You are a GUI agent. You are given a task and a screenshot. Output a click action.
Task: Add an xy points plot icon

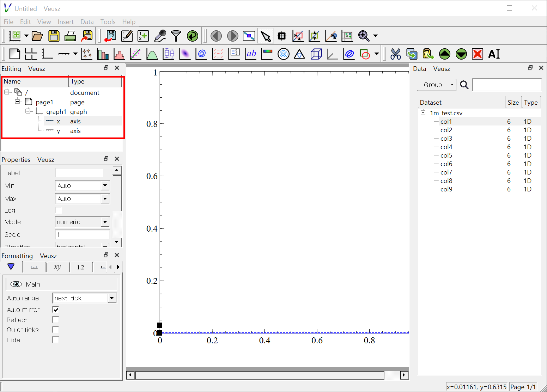[86, 54]
